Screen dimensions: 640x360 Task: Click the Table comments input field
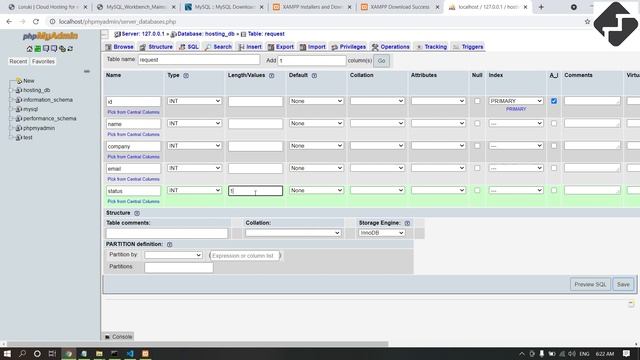tap(167, 233)
